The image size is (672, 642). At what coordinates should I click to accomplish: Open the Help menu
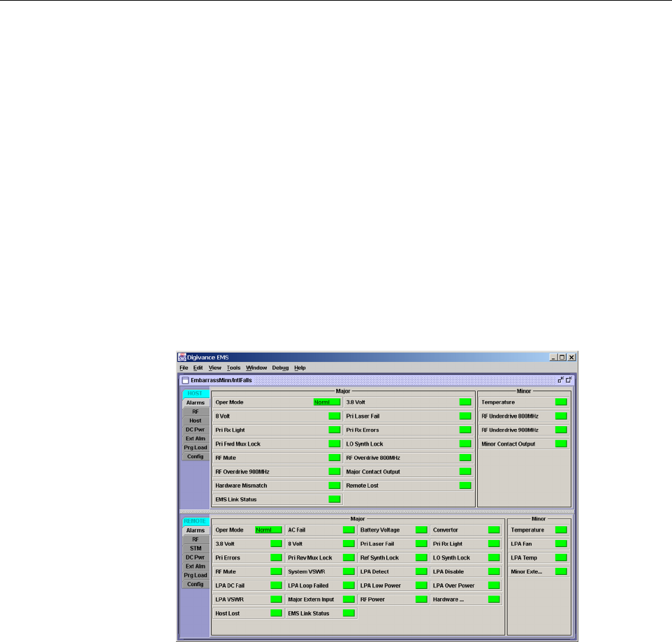pyautogui.click(x=300, y=367)
